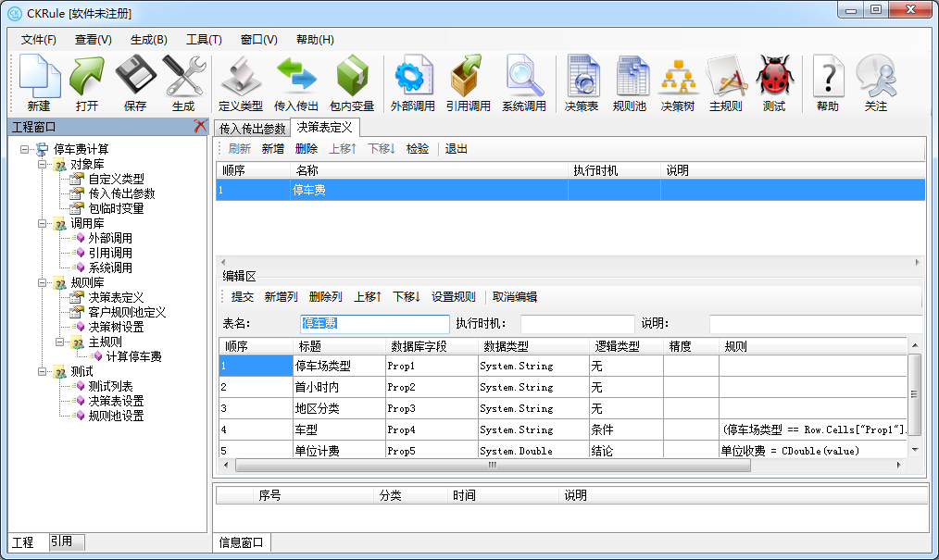
Task: Collapse the 测试 tree node
Action: [x=42, y=371]
